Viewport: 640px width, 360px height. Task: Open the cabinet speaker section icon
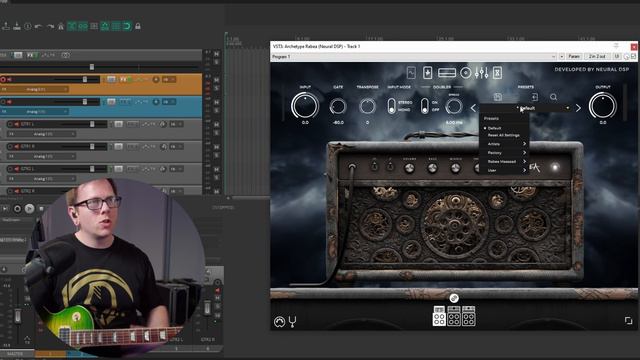click(466, 73)
